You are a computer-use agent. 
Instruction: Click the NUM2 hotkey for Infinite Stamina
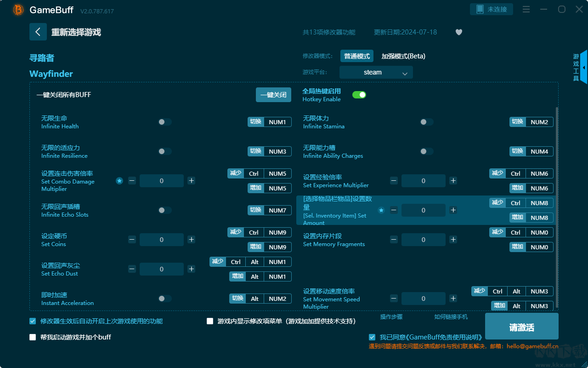click(539, 122)
